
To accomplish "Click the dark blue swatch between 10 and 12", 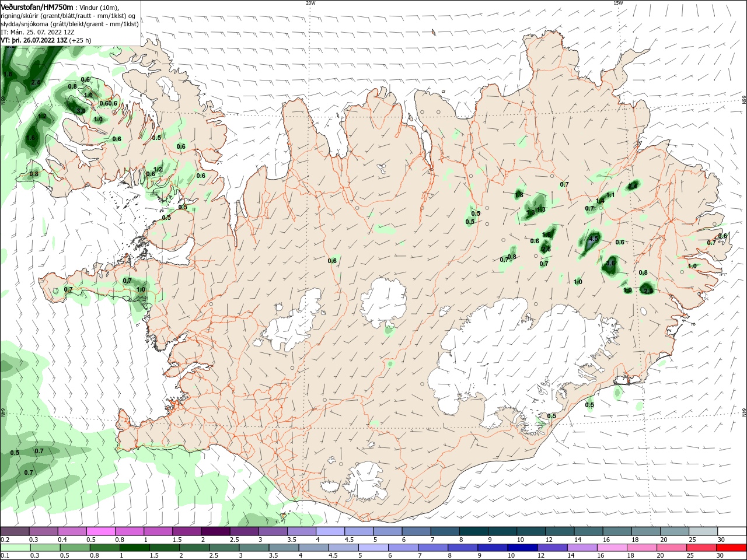I will (x=522, y=548).
